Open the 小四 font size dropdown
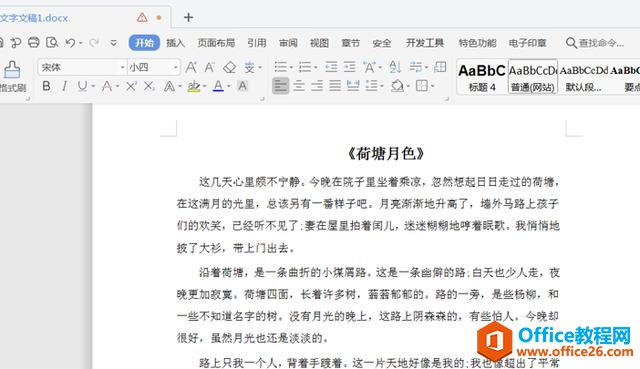Viewport: 640px width, 369px height. [176, 67]
